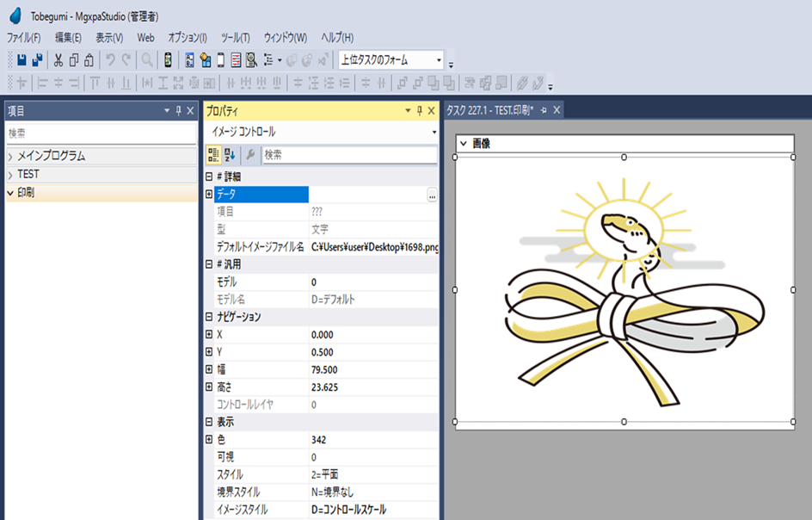Close the プロパティ panel with its X button
Image resolution: width=812 pixels, height=520 pixels.
tap(432, 111)
